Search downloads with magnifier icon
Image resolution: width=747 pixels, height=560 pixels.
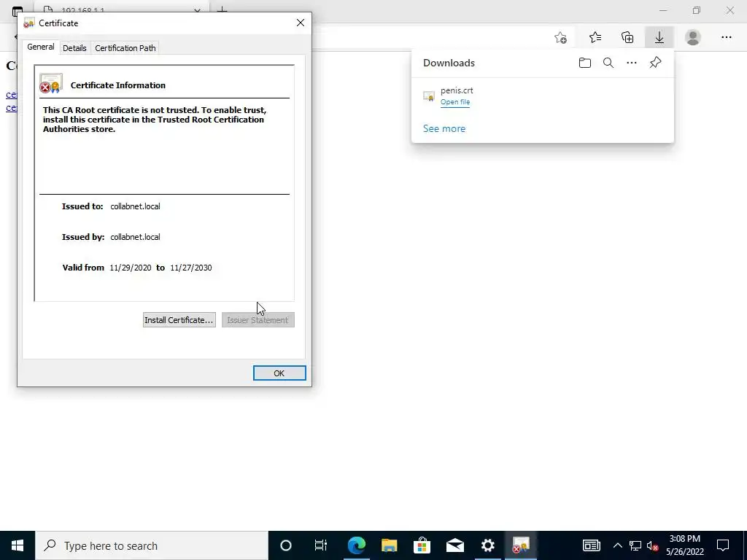pos(608,63)
